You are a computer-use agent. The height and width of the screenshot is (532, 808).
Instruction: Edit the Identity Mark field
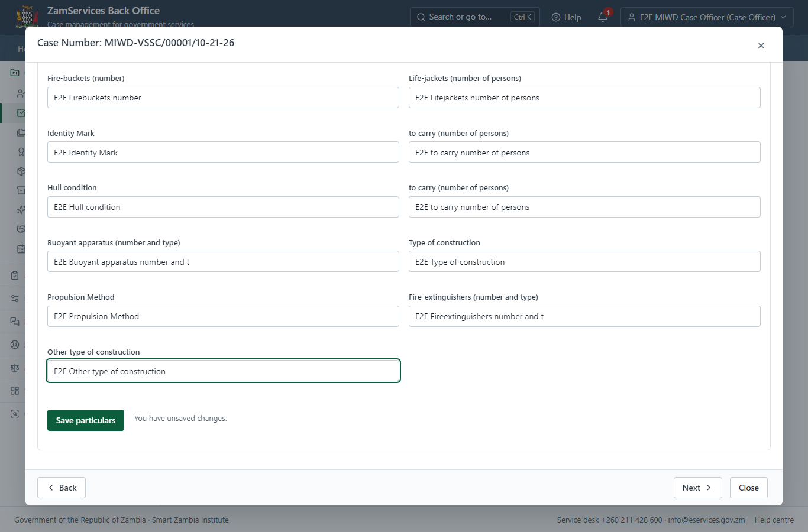(x=223, y=153)
